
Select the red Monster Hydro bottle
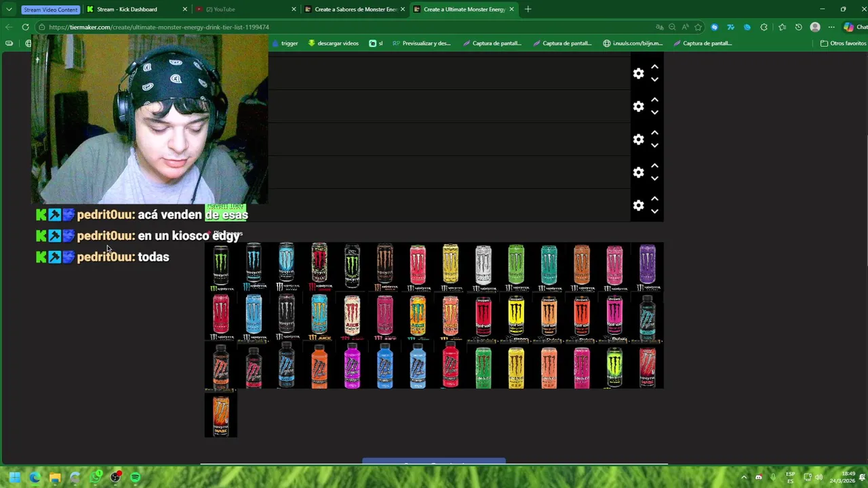tap(450, 366)
